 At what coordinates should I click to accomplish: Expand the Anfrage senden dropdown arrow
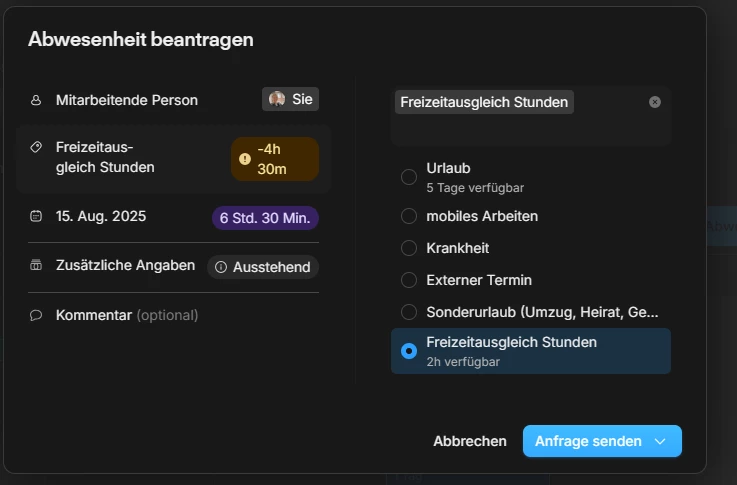660,441
